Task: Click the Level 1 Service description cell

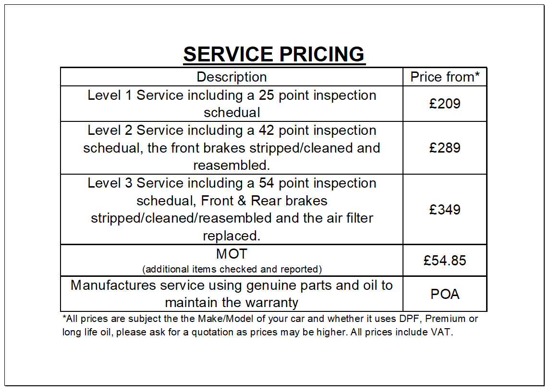Action: point(232,104)
